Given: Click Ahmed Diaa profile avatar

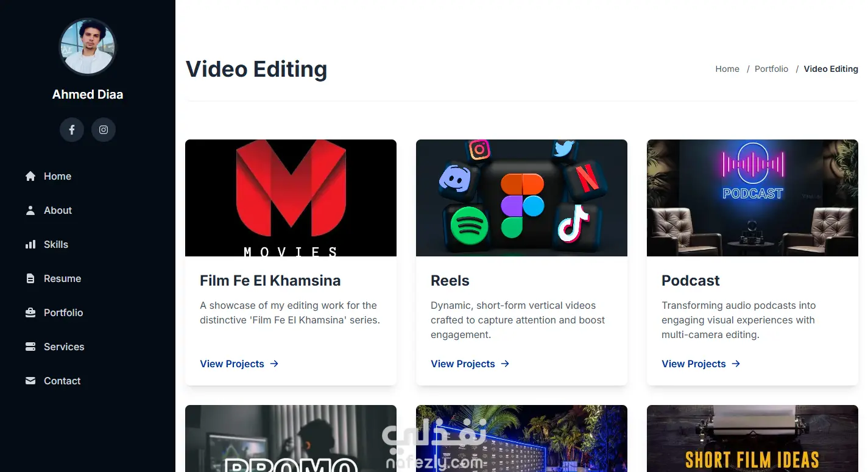Looking at the screenshot, I should 88,47.
